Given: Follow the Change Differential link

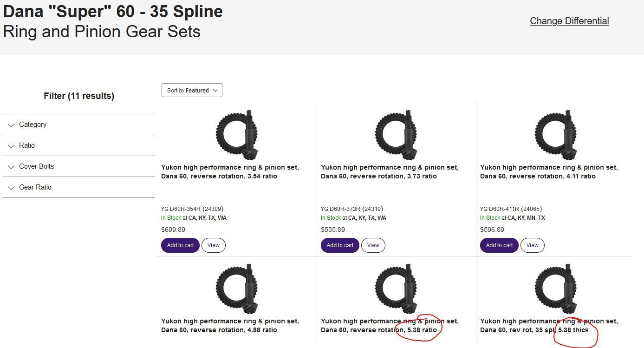Looking at the screenshot, I should pos(569,21).
